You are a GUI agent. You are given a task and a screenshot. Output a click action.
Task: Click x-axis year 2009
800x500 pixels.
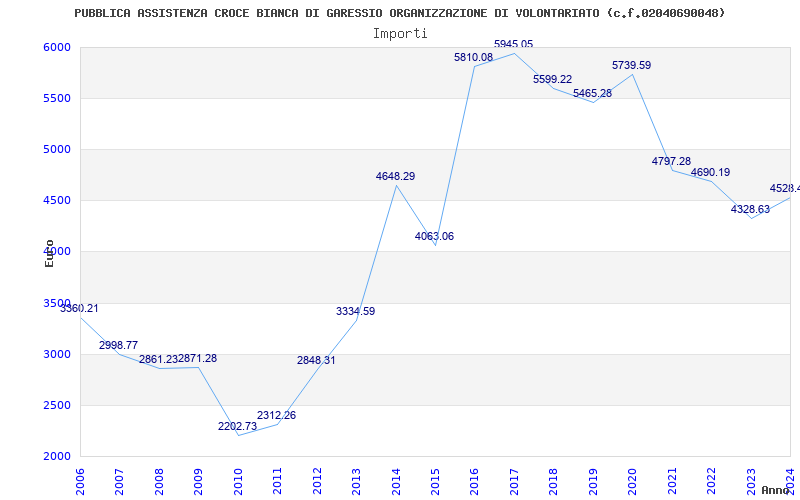(x=198, y=481)
